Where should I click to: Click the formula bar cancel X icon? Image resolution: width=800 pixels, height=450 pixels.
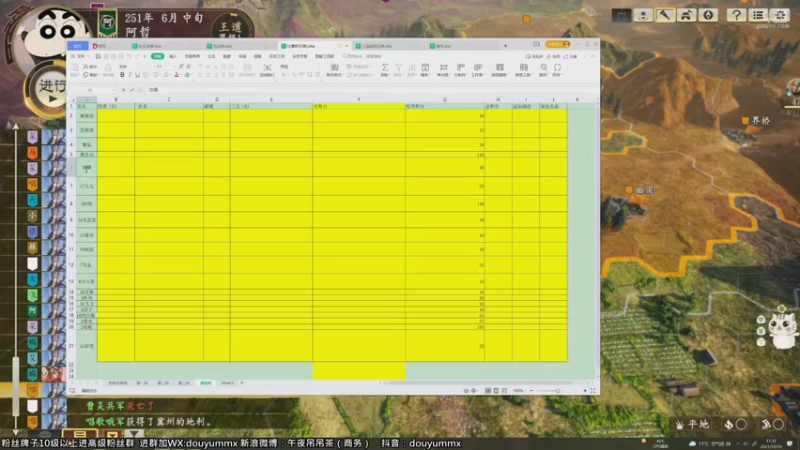(x=123, y=90)
